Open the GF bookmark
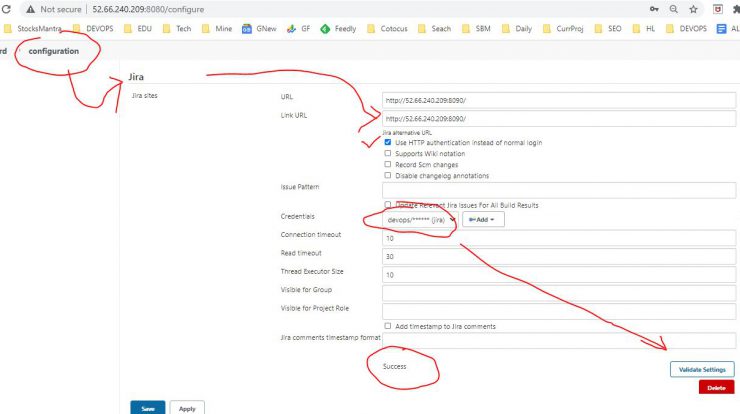Screen dimensions: 740x414 pyautogui.click(x=298, y=29)
